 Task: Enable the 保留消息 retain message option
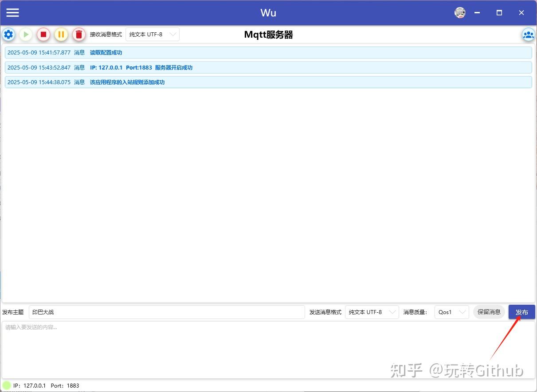coord(489,312)
